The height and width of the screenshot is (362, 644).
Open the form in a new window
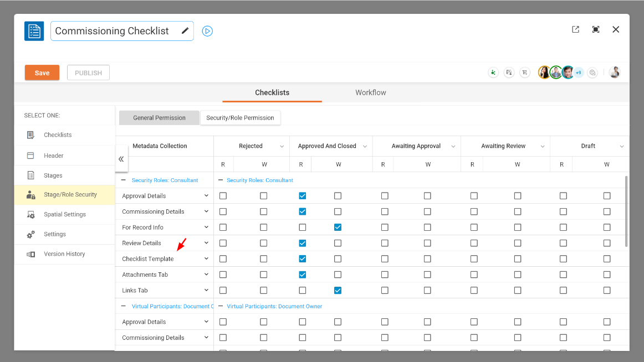575,29
